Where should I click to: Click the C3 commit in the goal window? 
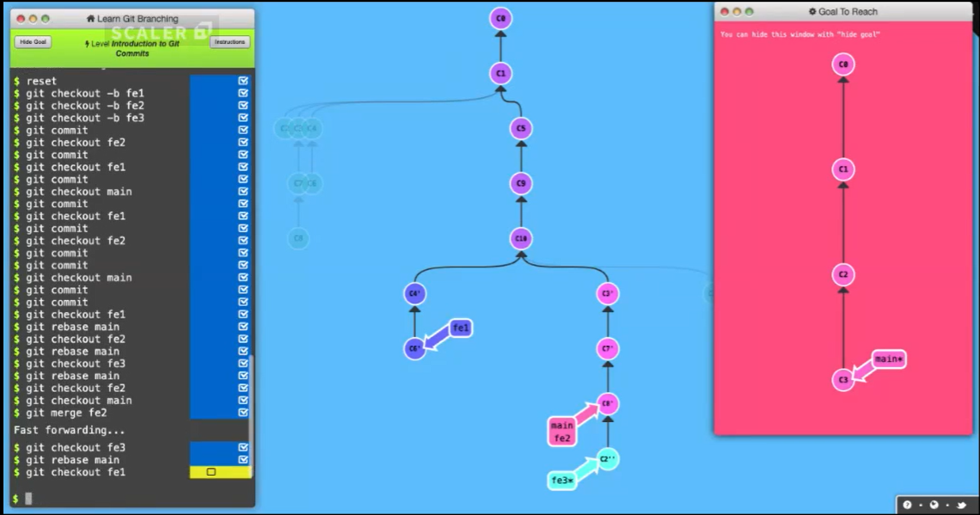pyautogui.click(x=842, y=378)
